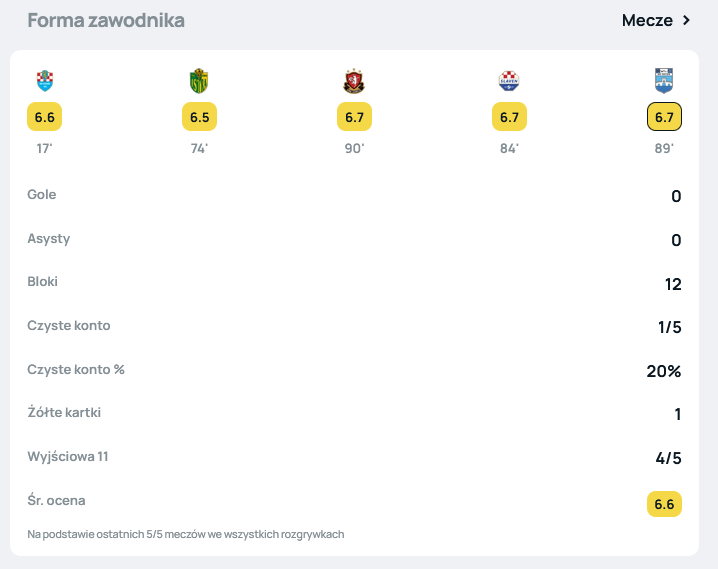
Task: Select the 6.6 rating badge above 17'
Action: (x=44, y=117)
